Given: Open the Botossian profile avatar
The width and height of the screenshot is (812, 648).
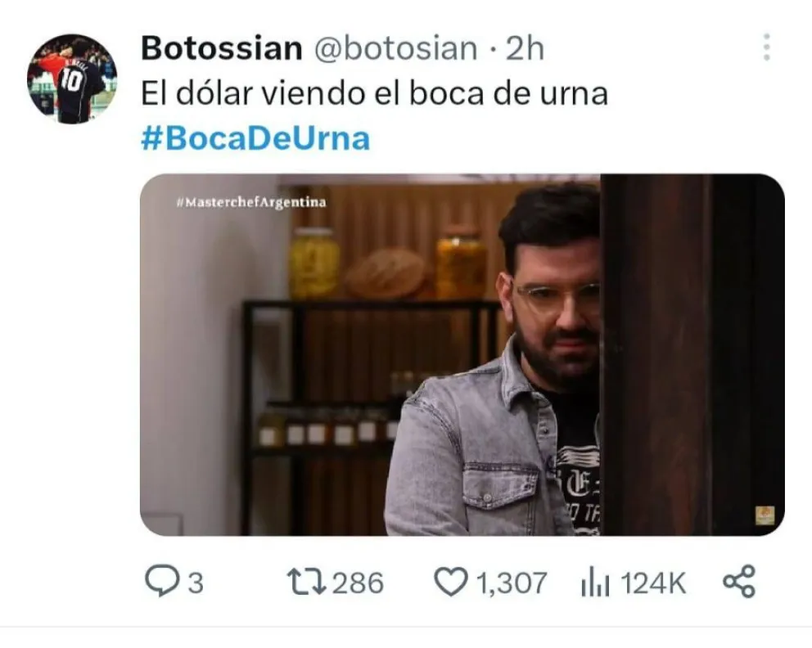Looking at the screenshot, I should pos(72,79).
